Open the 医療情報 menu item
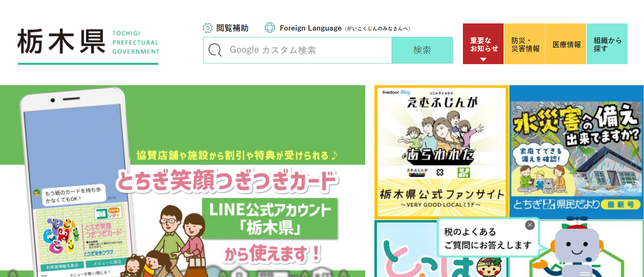The image size is (644, 277). [566, 44]
